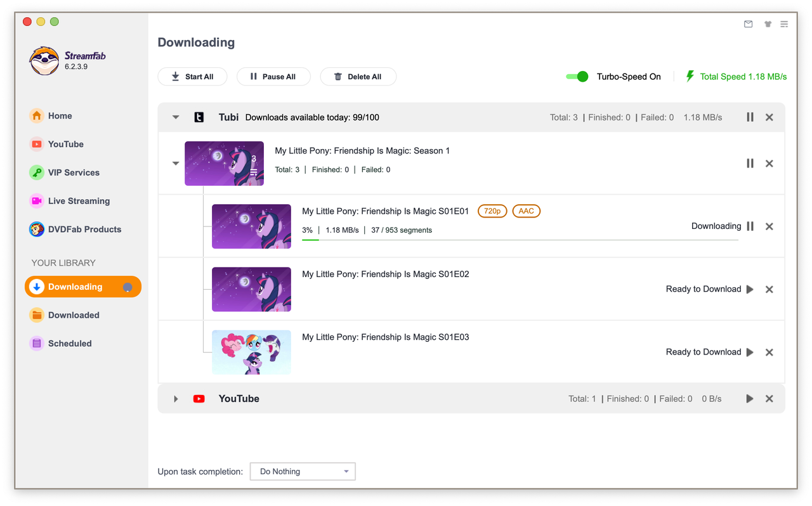Viewport: 812px width, 506px height.
Task: Click the Season 1 series title text
Action: tap(362, 151)
